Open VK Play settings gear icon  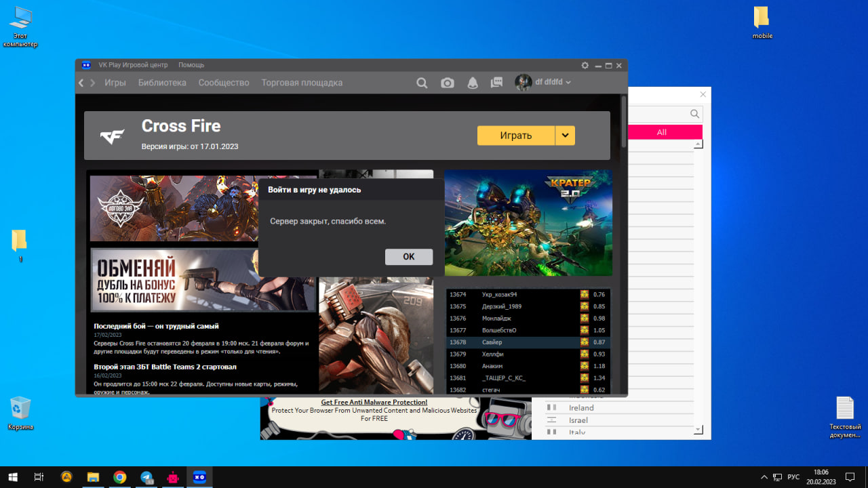coord(585,65)
